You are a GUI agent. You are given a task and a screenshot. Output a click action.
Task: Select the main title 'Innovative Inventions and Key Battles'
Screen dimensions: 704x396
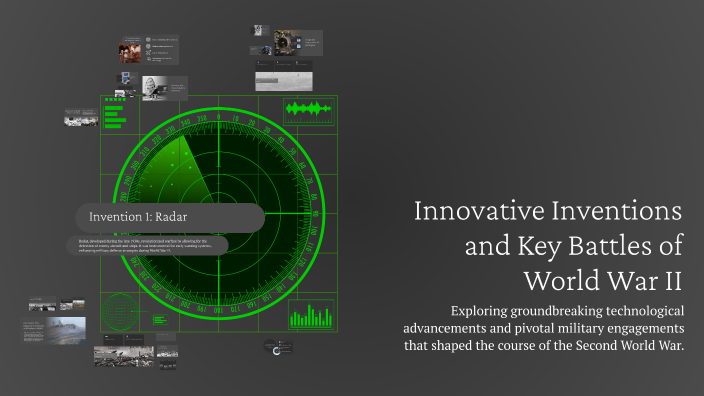pyautogui.click(x=548, y=246)
